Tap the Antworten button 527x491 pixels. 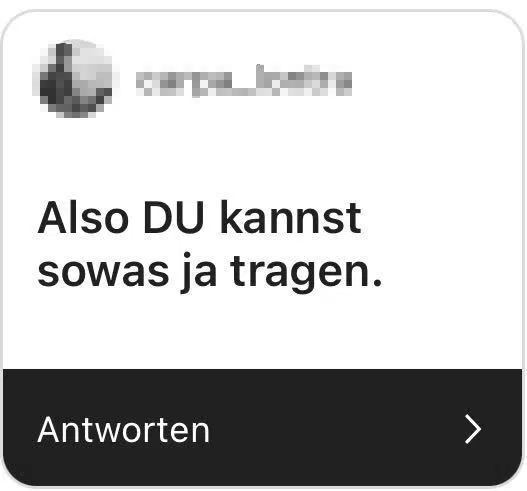(x=262, y=427)
